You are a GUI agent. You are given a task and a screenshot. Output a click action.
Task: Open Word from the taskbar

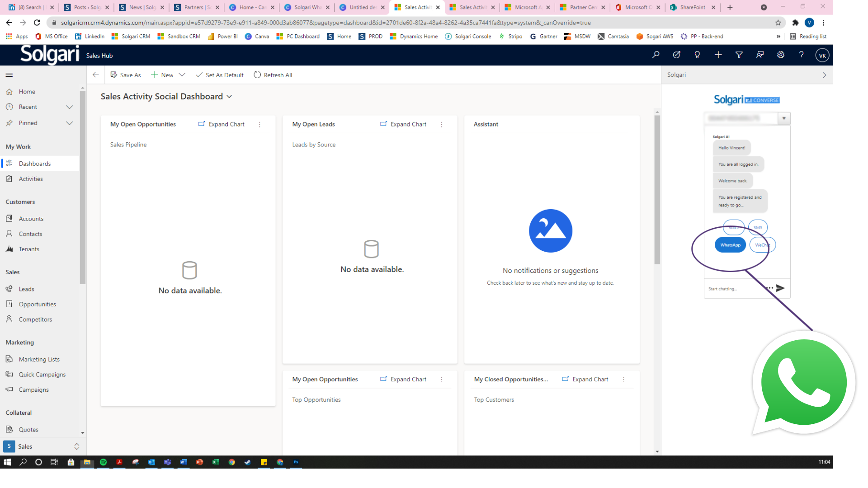(183, 462)
